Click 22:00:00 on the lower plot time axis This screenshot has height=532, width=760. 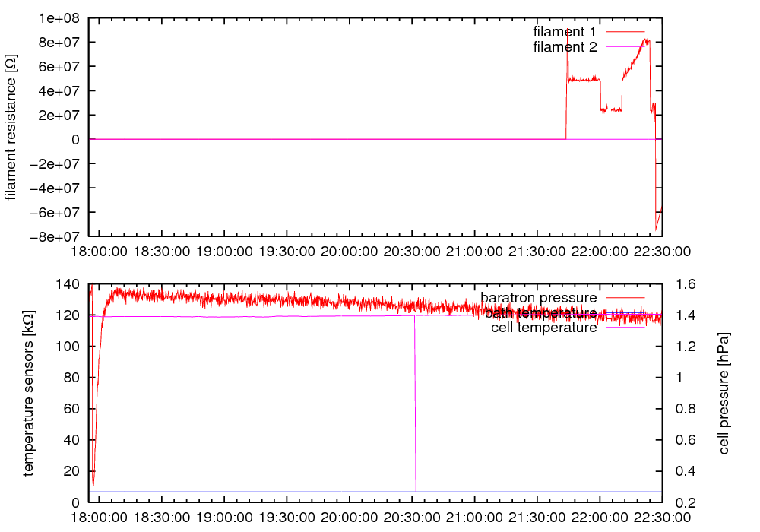600,517
